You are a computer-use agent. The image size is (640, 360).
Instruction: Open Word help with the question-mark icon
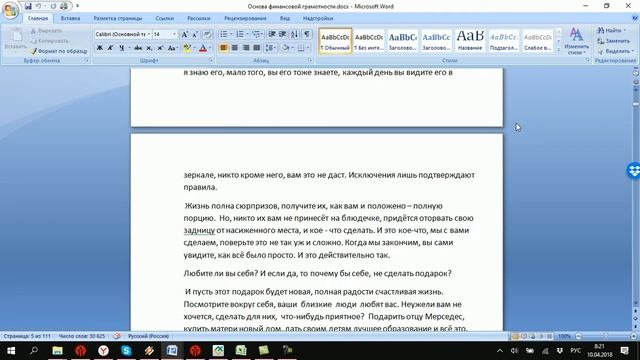click(x=635, y=18)
